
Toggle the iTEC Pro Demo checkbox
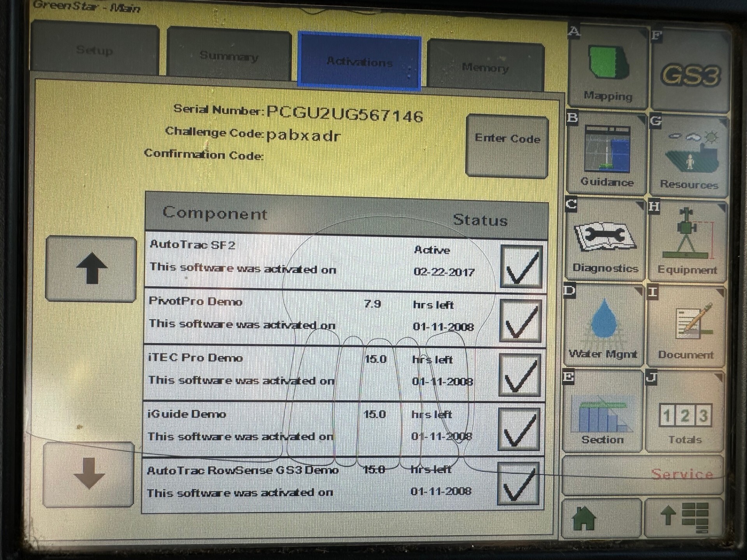click(520, 375)
